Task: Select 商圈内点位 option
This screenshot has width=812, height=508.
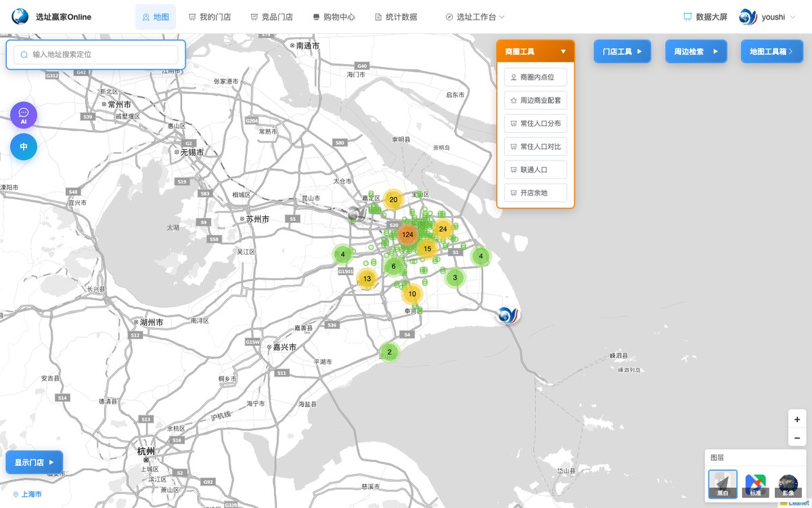Action: pos(535,77)
